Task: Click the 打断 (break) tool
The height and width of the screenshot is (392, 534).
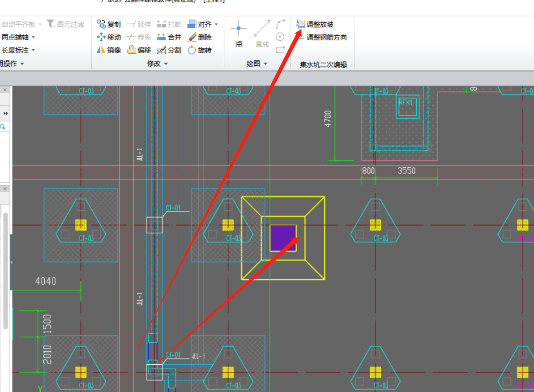Action: (169, 24)
